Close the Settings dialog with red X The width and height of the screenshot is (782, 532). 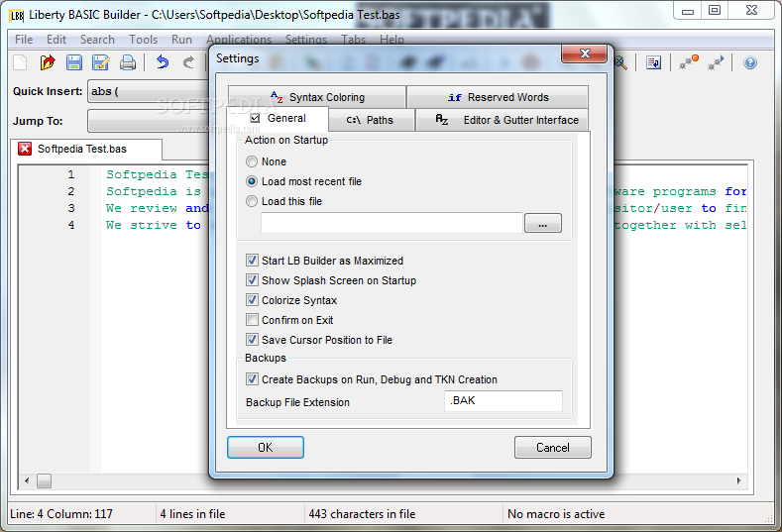point(585,53)
